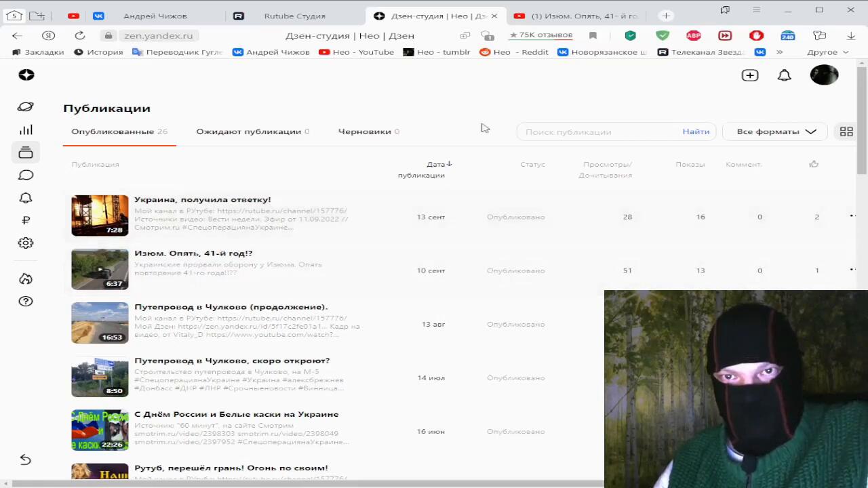
Task: Open 'Украина, получила ответку!' publication title
Action: (x=202, y=200)
